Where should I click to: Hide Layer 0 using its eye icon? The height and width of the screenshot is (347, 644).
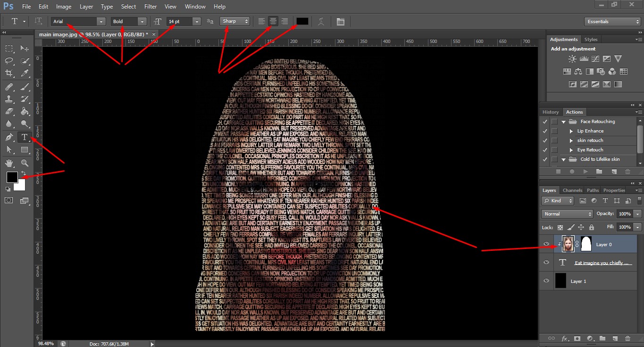[546, 244]
